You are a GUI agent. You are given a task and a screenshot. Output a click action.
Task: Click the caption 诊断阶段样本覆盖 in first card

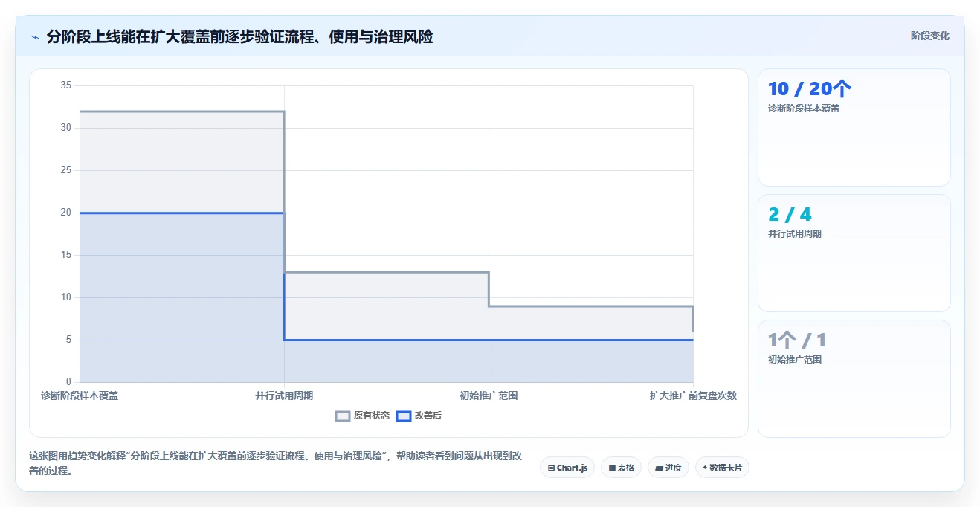[804, 109]
